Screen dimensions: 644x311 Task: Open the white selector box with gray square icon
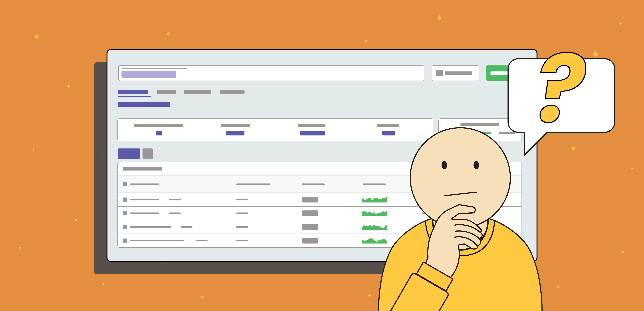click(x=455, y=73)
